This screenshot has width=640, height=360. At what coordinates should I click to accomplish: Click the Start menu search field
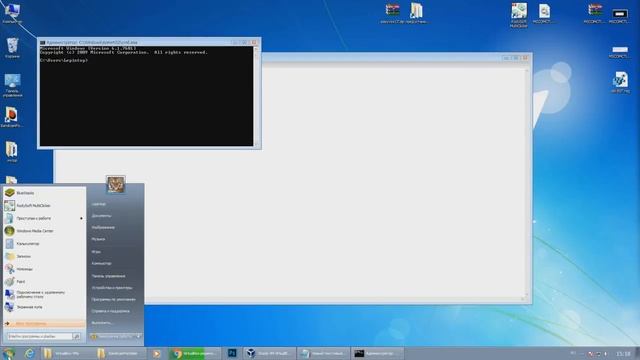click(40, 336)
